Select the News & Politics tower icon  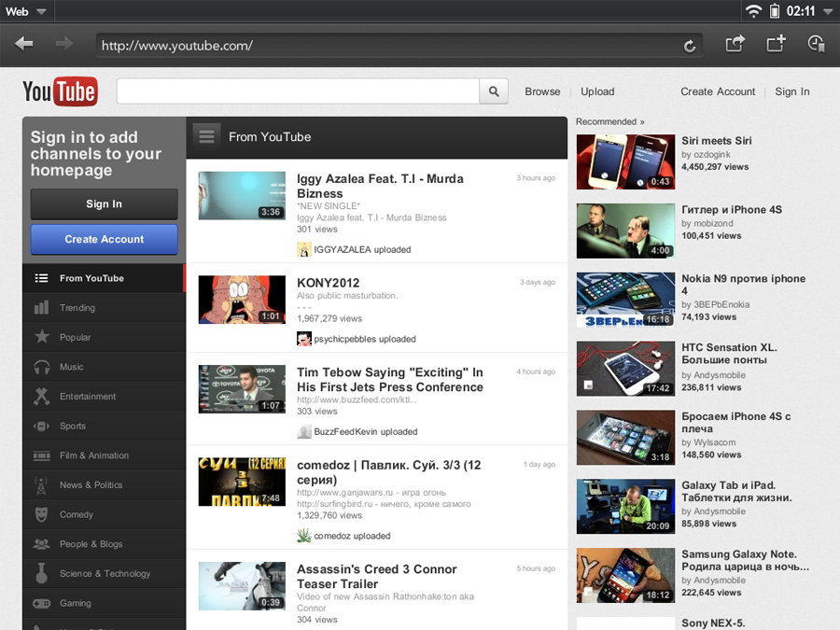point(41,484)
